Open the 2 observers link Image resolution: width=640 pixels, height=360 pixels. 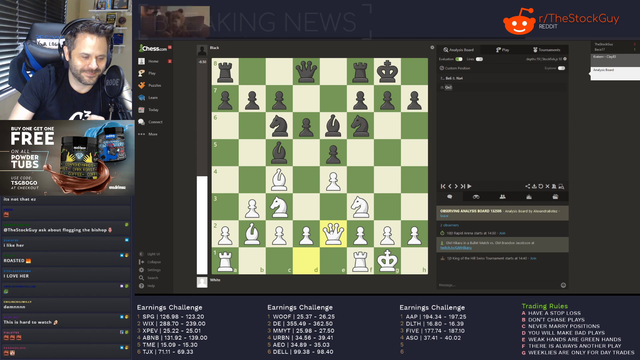[x=449, y=225]
